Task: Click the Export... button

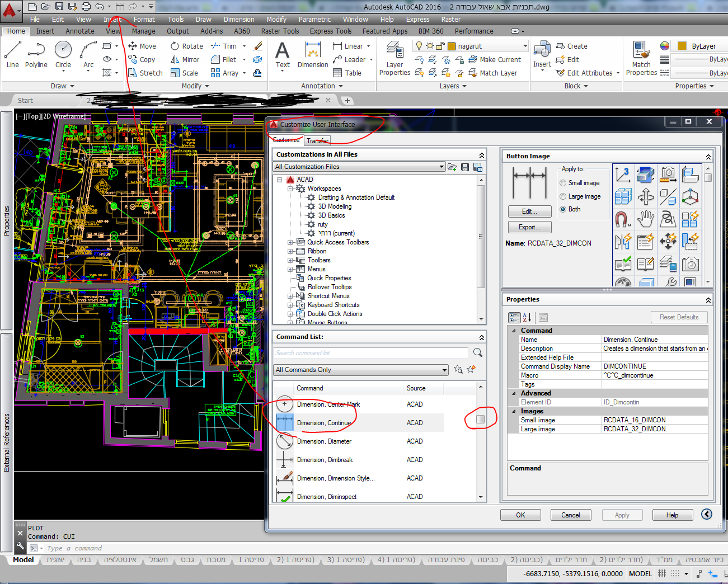Action: point(529,227)
